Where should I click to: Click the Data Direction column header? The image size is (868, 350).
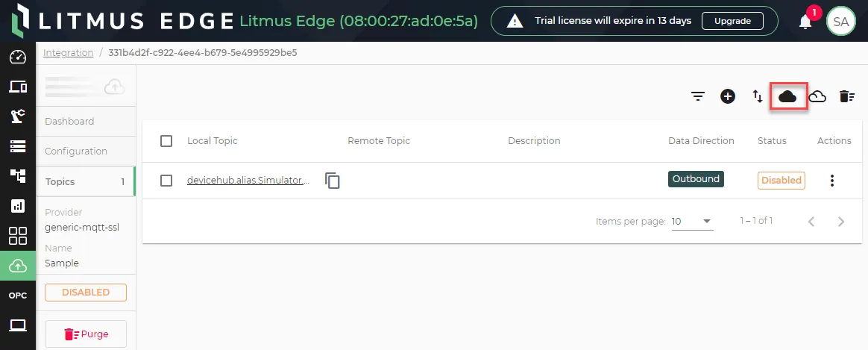coord(702,140)
